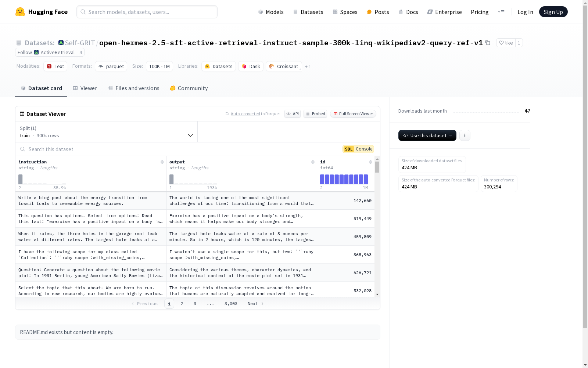Select the row with id 459,809

[x=195, y=237]
